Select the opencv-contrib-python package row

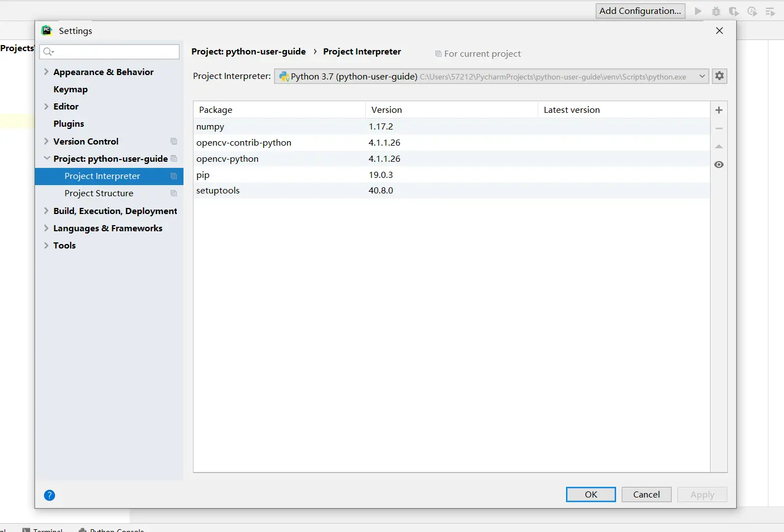451,143
